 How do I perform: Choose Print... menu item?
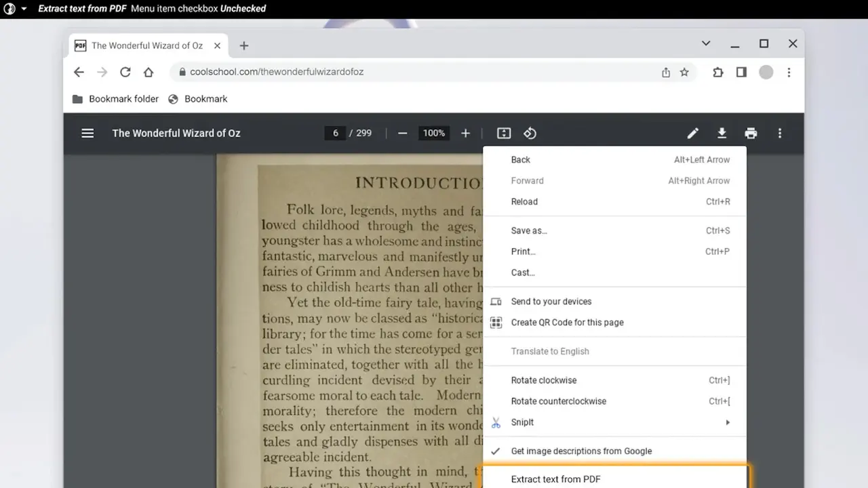614,251
